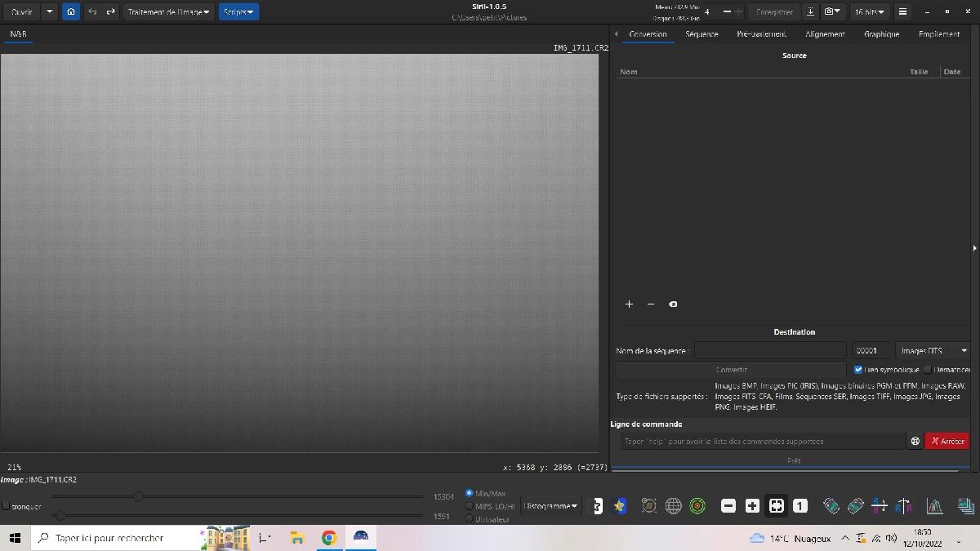This screenshot has height=551, width=980.
Task: Toggle negative view icon
Action: [598, 506]
